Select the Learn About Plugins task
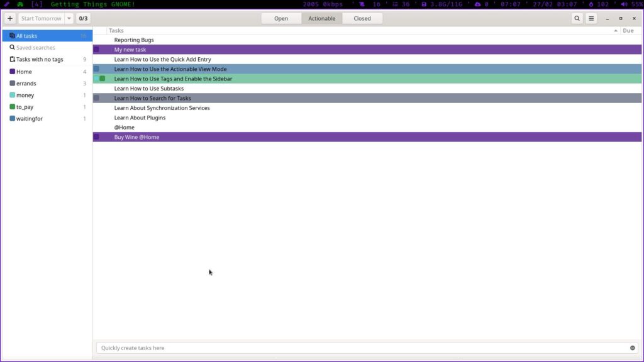This screenshot has height=362, width=644. (x=367, y=118)
